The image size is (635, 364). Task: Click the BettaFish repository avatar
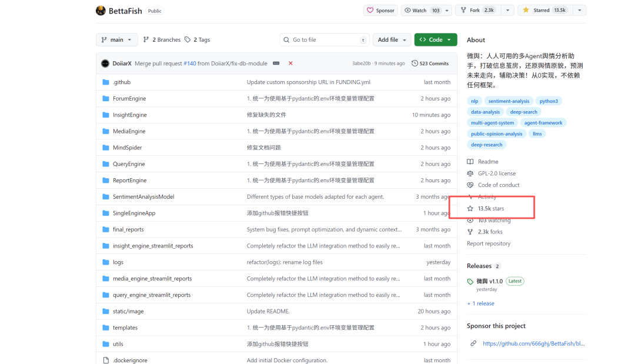(x=101, y=10)
